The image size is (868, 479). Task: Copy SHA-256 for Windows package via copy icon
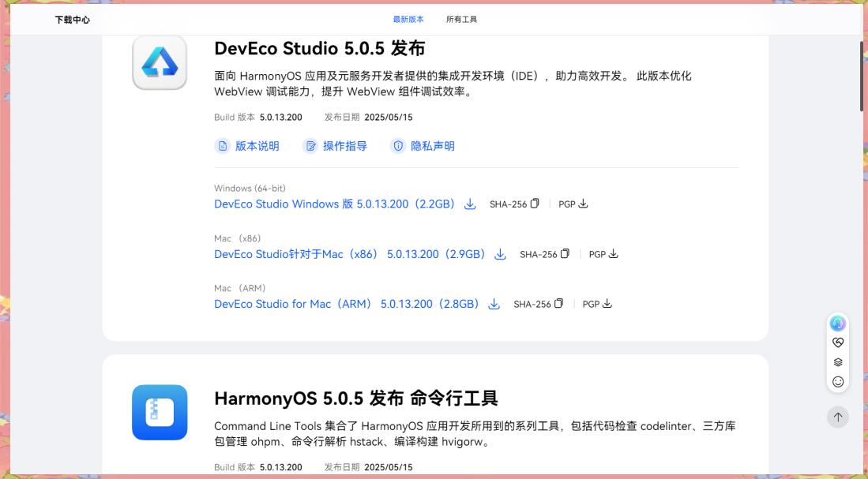(x=535, y=204)
